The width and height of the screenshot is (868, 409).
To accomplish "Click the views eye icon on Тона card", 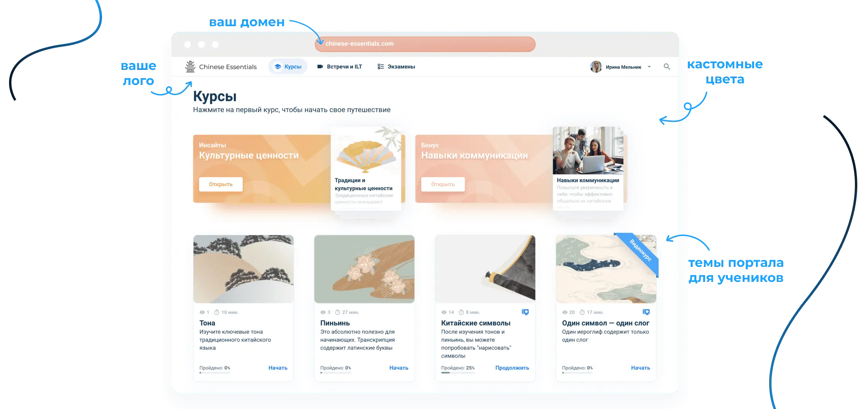I will pyautogui.click(x=202, y=313).
